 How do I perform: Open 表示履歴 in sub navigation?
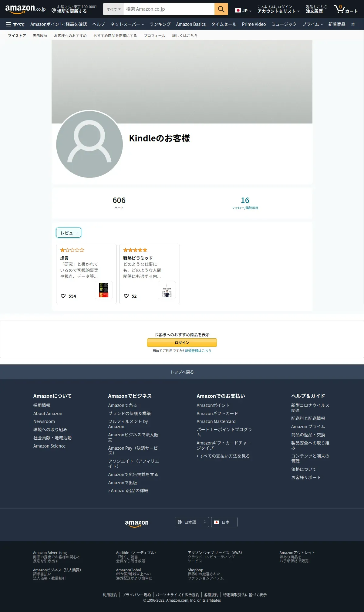pos(40,36)
